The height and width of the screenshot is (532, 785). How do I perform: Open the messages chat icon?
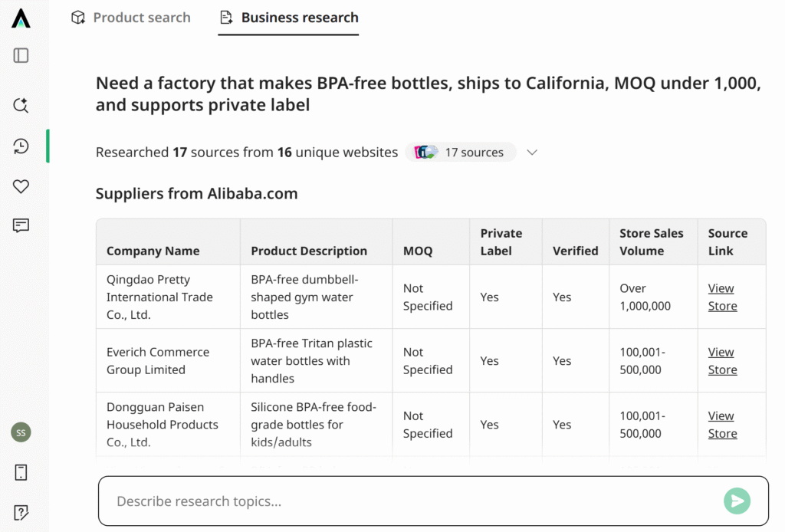[x=21, y=225]
